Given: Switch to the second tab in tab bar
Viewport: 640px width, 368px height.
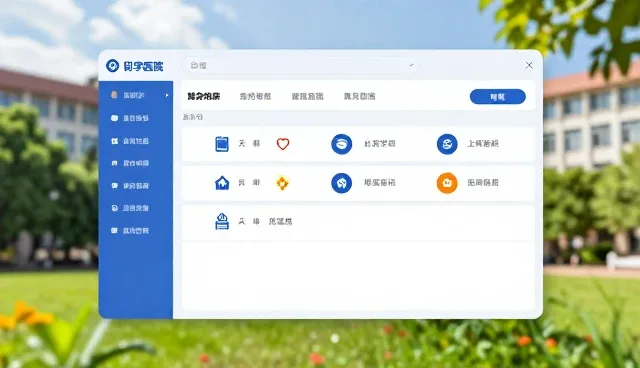Looking at the screenshot, I should pyautogui.click(x=255, y=96).
